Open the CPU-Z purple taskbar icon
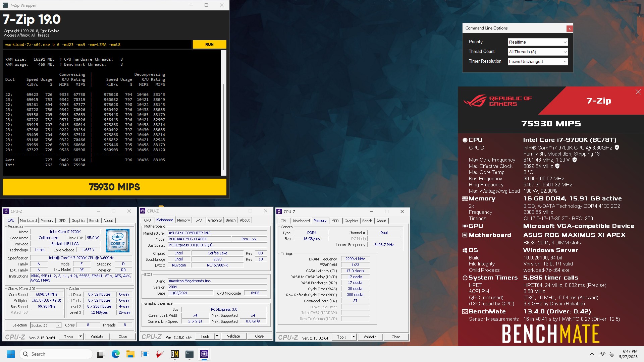 click(x=204, y=354)
